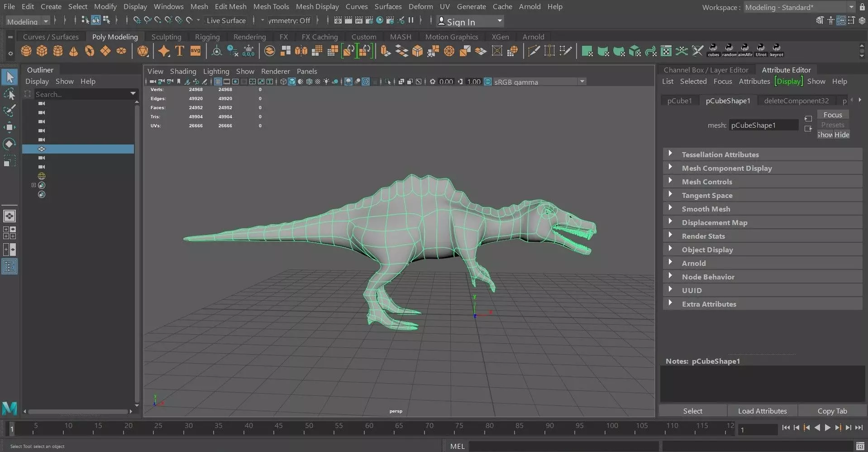Screen dimensions: 868x452
Task: Click the SVG tool on shelf
Action: point(196,51)
